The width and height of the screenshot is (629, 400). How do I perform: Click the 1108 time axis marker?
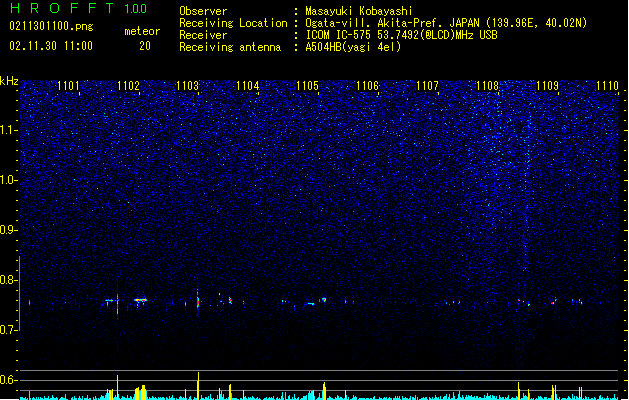[x=487, y=85]
